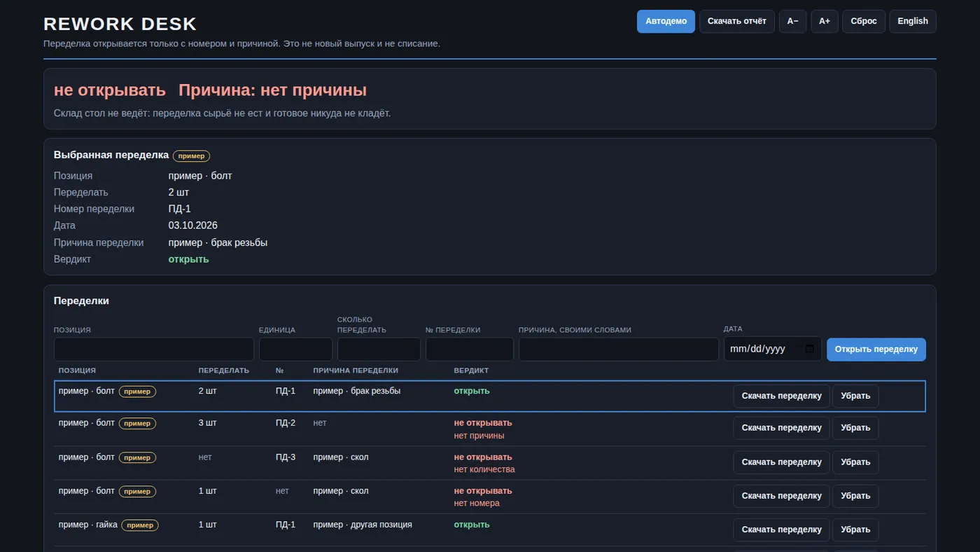Click the 'пример · другая позиция' reason cell
This screenshot has height=552, width=980.
363,525
